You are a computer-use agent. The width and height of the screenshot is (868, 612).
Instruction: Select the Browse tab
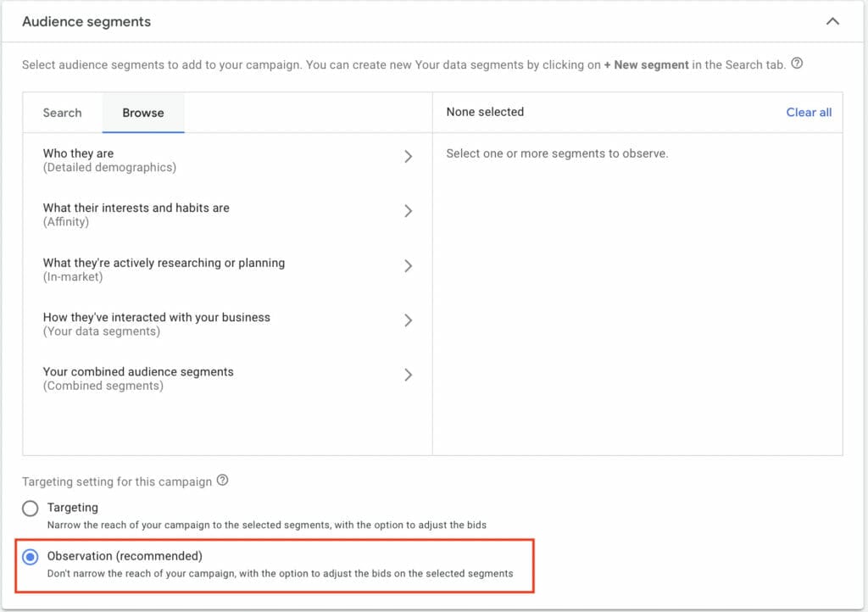pyautogui.click(x=142, y=112)
